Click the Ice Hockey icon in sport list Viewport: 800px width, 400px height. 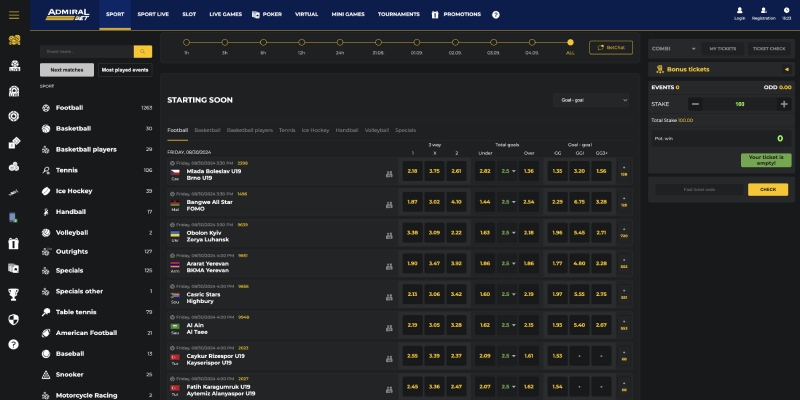click(46, 191)
